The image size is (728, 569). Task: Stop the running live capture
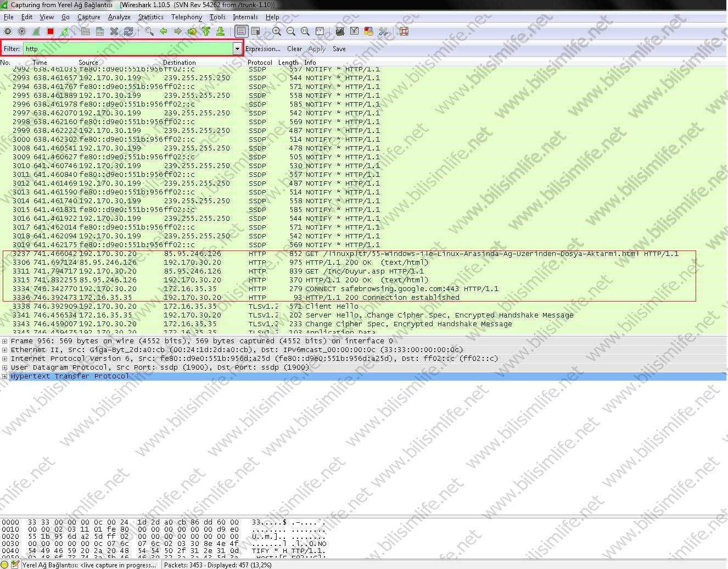(51, 31)
